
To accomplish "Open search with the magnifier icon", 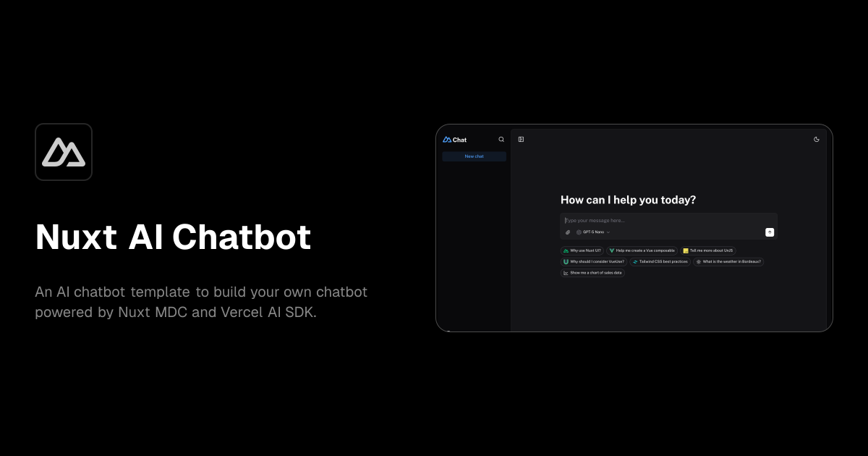I will pyautogui.click(x=501, y=140).
